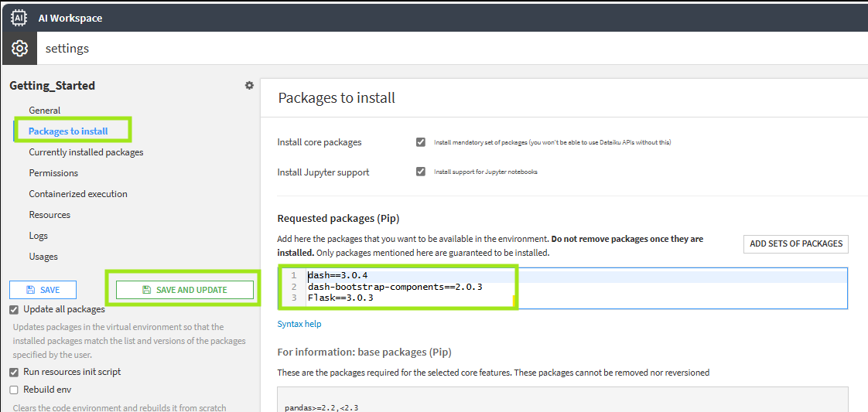Enable the Rebuild env checkbox
Screen dimensions: 868x412
point(14,390)
